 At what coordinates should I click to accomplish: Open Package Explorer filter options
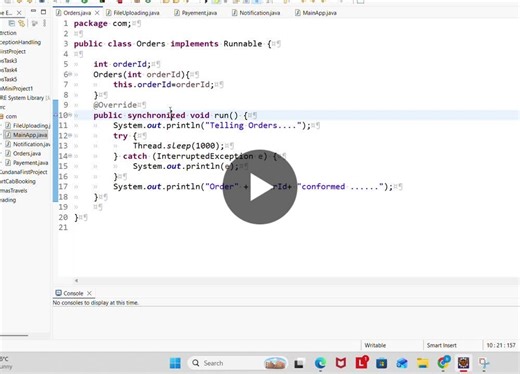(x=35, y=23)
